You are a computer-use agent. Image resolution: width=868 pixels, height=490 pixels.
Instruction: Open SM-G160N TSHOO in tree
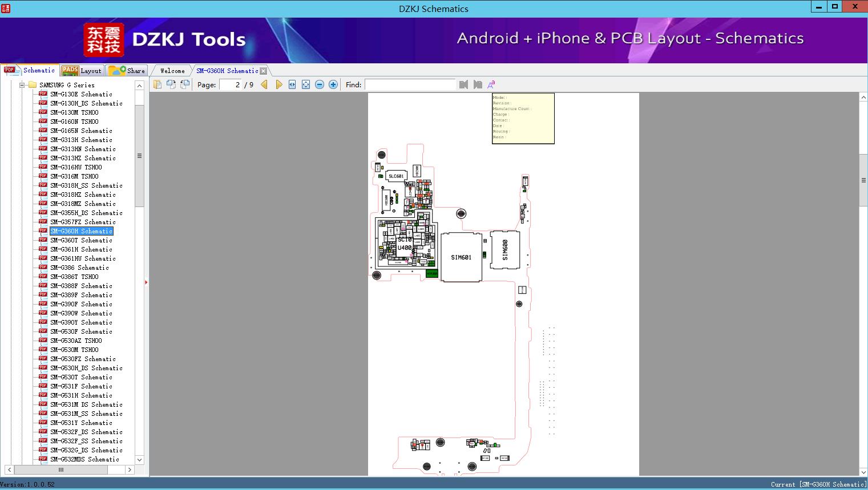pos(74,122)
